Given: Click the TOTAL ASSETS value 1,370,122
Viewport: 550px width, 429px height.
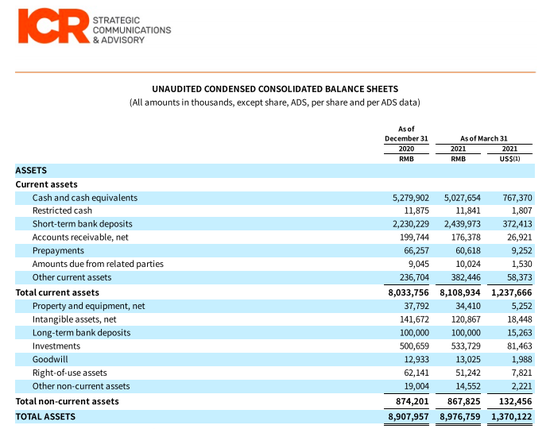Looking at the screenshot, I should coord(511,417).
